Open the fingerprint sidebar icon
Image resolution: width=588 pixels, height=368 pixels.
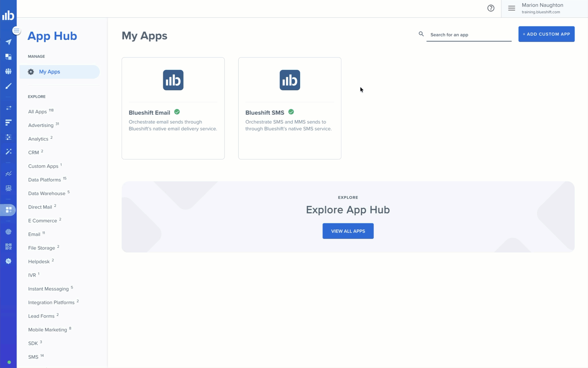(9, 232)
